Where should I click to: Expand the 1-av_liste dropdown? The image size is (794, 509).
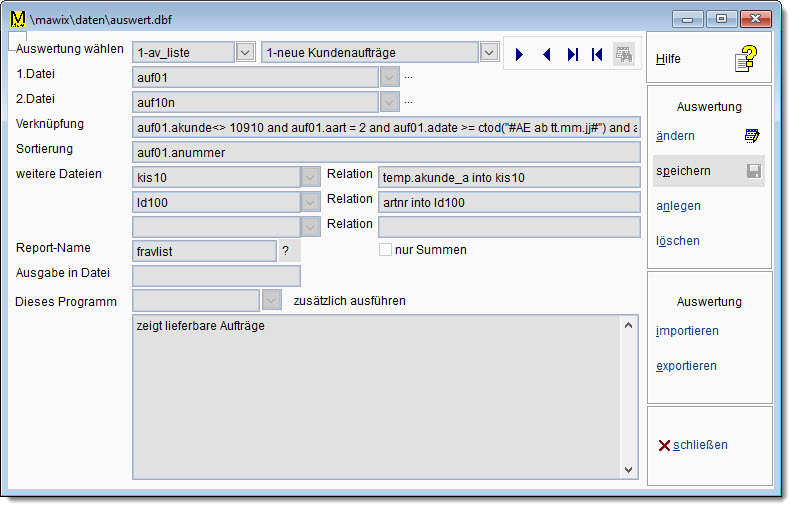(247, 52)
